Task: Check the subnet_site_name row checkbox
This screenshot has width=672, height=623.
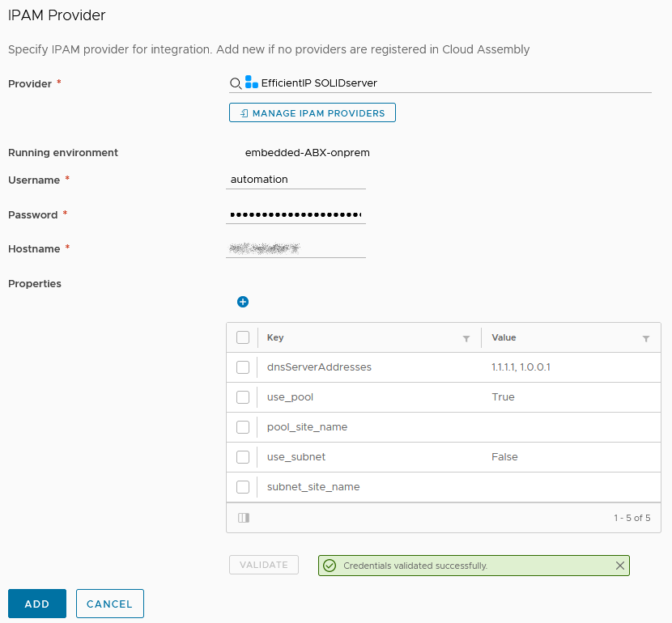Action: click(243, 487)
